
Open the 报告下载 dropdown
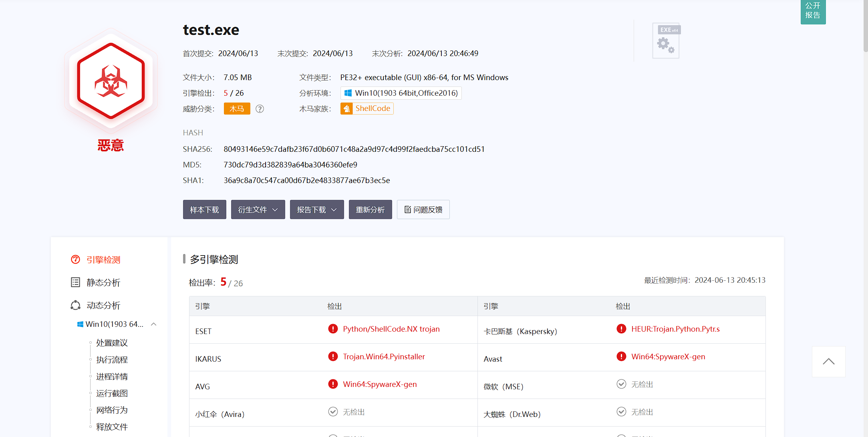[x=317, y=209]
